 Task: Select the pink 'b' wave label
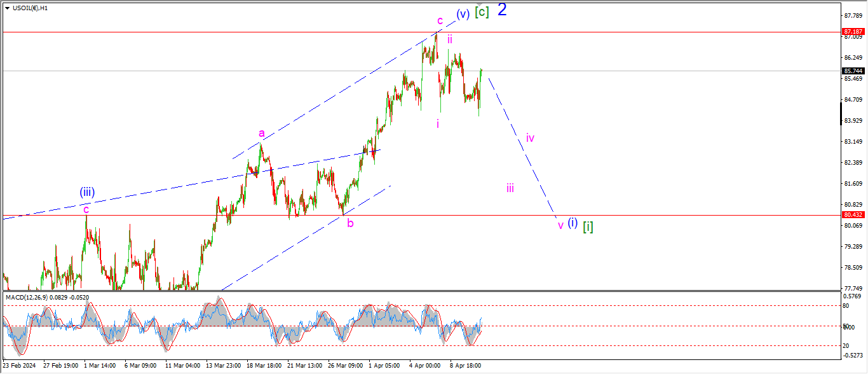tap(350, 223)
